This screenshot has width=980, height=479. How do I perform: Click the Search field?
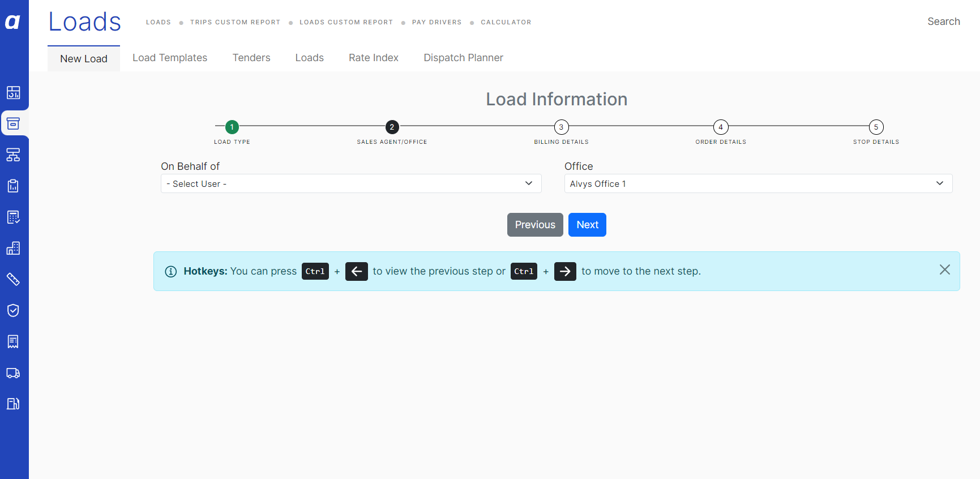[943, 22]
